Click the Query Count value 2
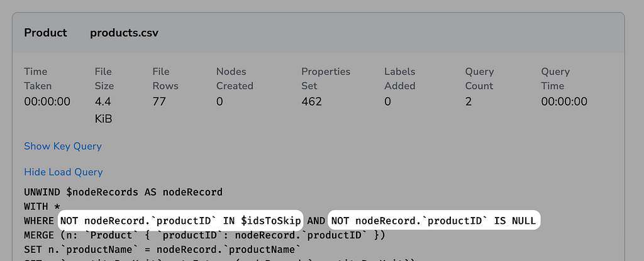The image size is (644, 261). [x=469, y=101]
